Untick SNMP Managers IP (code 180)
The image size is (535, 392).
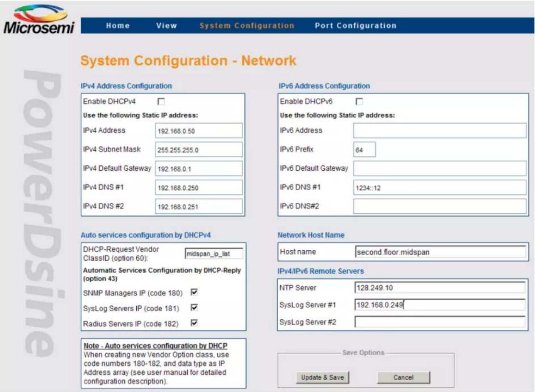point(194,292)
